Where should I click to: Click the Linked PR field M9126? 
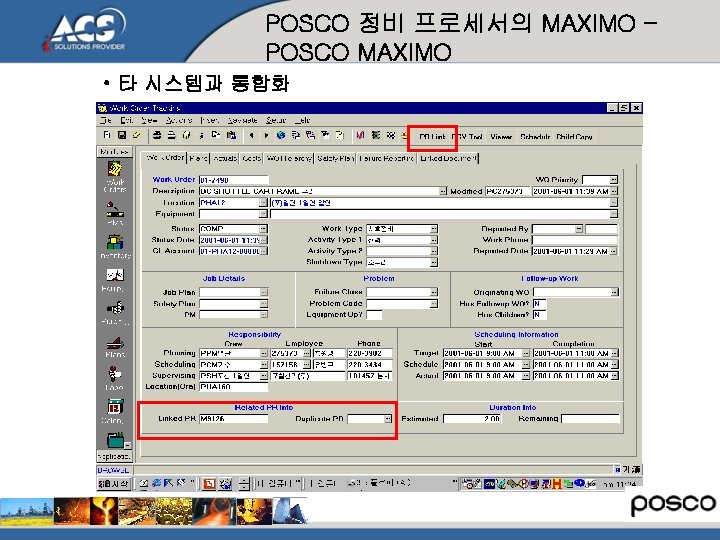pyautogui.click(x=233, y=419)
